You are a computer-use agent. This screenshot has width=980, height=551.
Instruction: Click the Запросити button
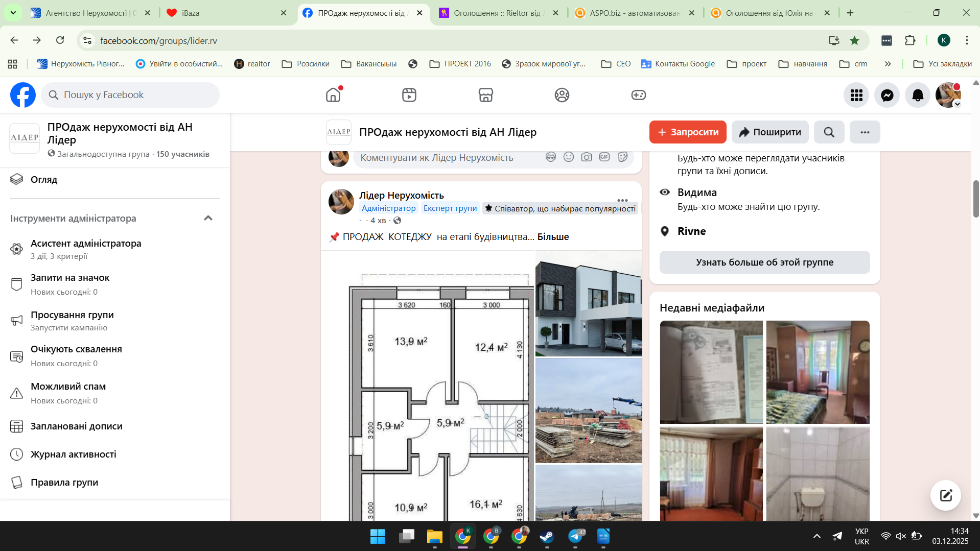[x=688, y=132]
